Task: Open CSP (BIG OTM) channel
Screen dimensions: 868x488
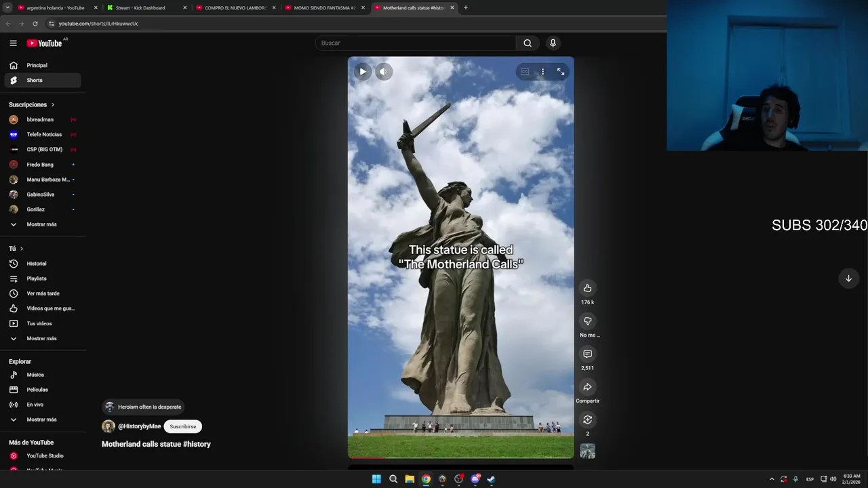Action: 43,149
